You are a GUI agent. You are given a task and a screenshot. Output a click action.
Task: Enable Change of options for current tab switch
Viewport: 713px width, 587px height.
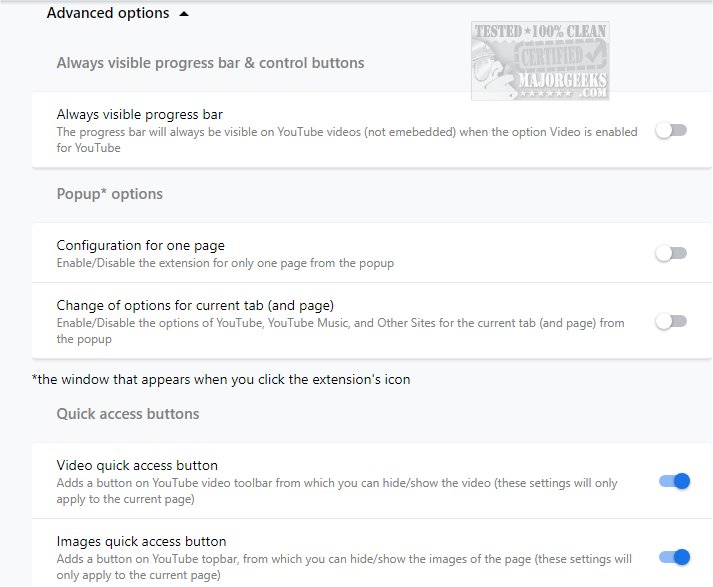pyautogui.click(x=671, y=321)
